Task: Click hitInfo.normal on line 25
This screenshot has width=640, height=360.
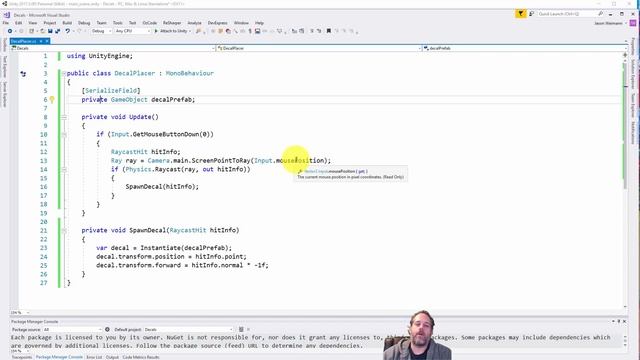Action: pyautogui.click(x=218, y=265)
